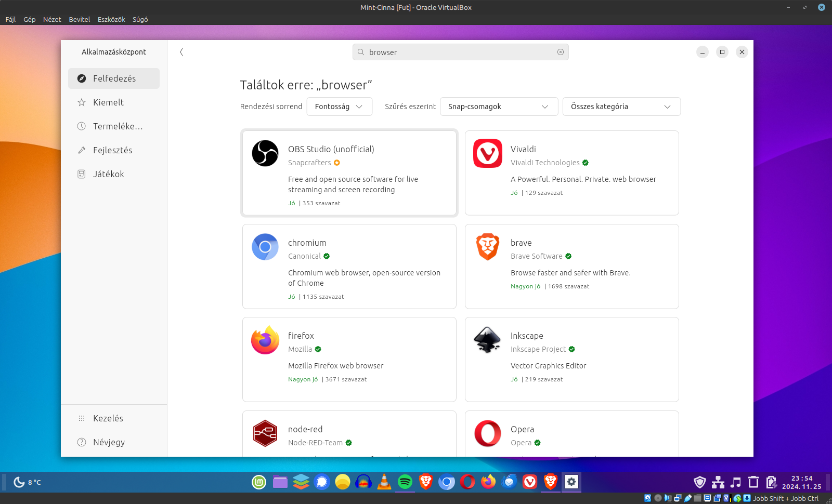Launch Signal messenger from taskbar
This screenshot has height=504, width=832.
click(x=322, y=482)
